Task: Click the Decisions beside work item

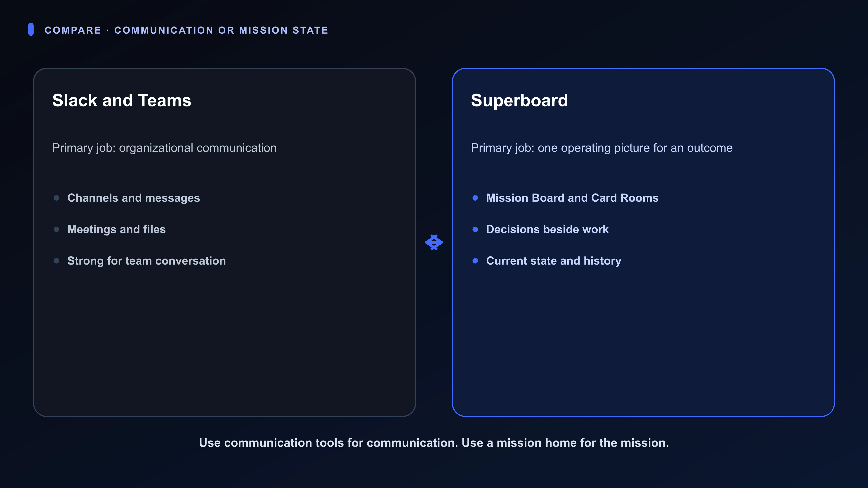Action: (547, 229)
